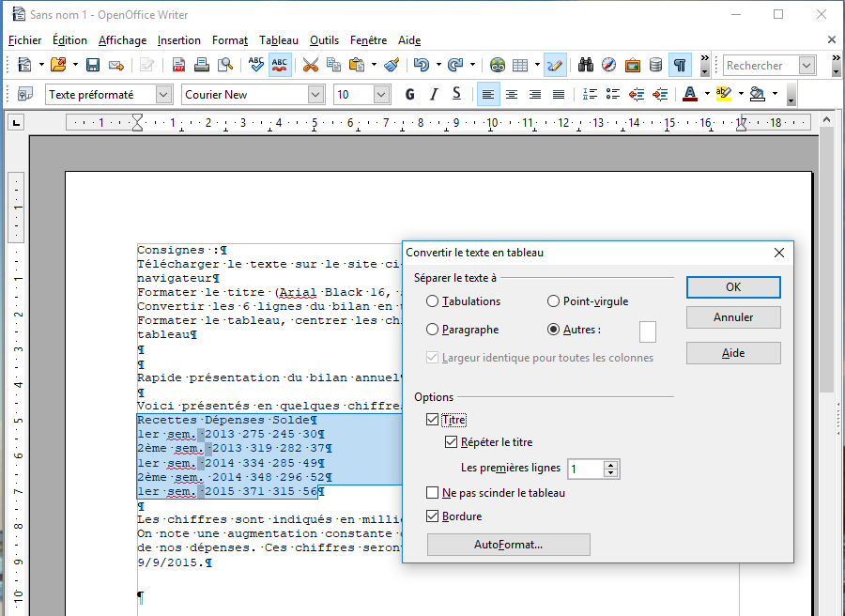This screenshot has height=616, width=845.
Task: Open the Page Preview icon
Action: (224, 65)
